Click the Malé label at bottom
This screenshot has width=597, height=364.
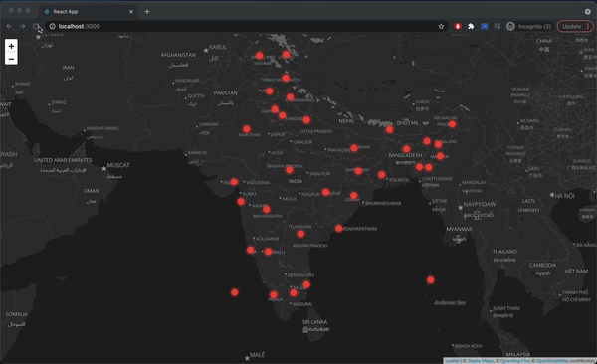coord(258,355)
